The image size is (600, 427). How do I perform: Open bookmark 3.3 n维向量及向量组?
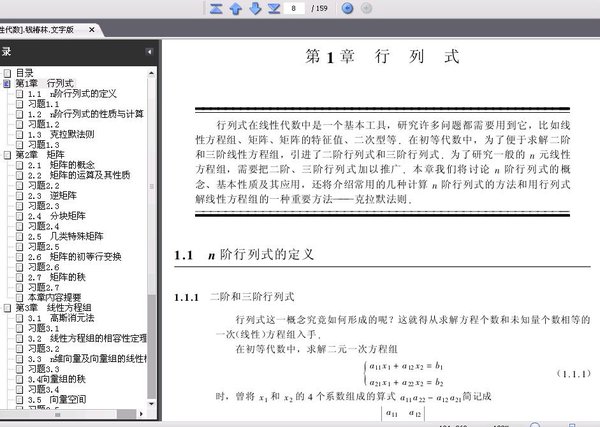tap(87, 359)
